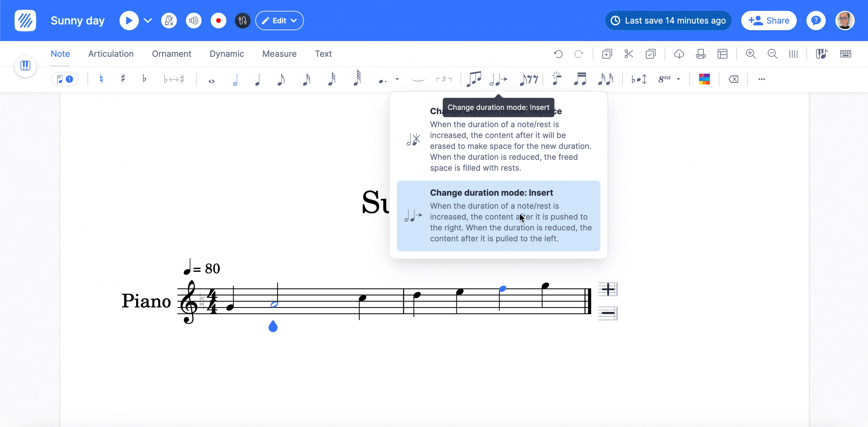Click the print icon

pos(701,54)
